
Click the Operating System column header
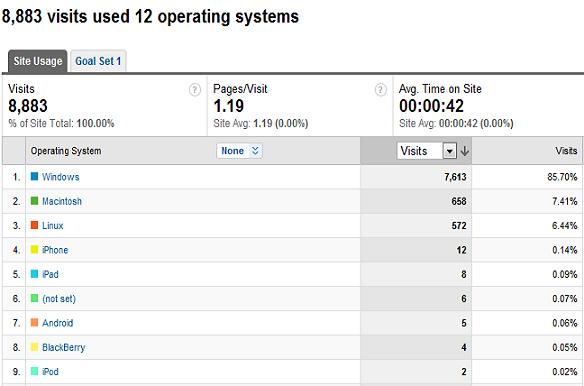point(66,151)
